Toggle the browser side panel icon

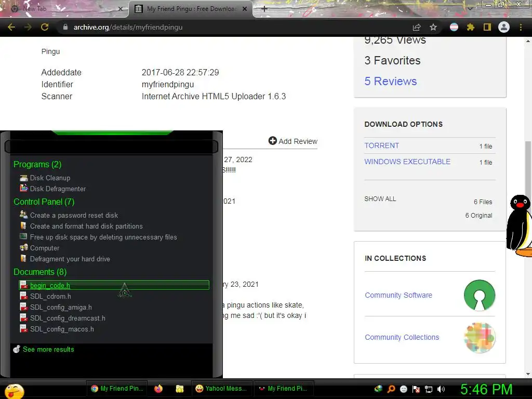487,27
